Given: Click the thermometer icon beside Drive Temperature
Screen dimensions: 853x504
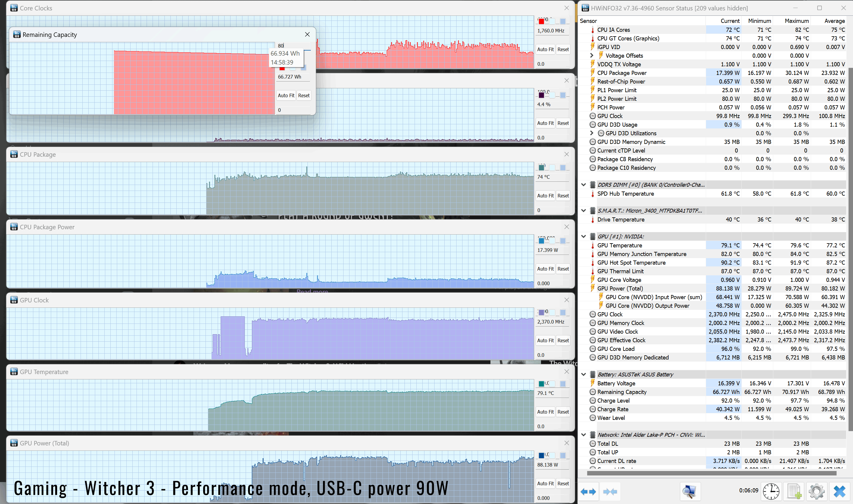Looking at the screenshot, I should coord(592,219).
